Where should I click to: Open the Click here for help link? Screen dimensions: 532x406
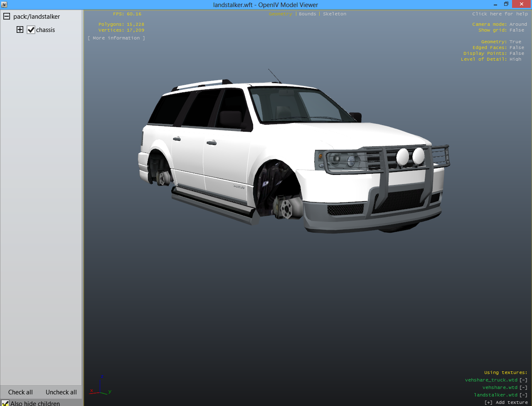500,14
